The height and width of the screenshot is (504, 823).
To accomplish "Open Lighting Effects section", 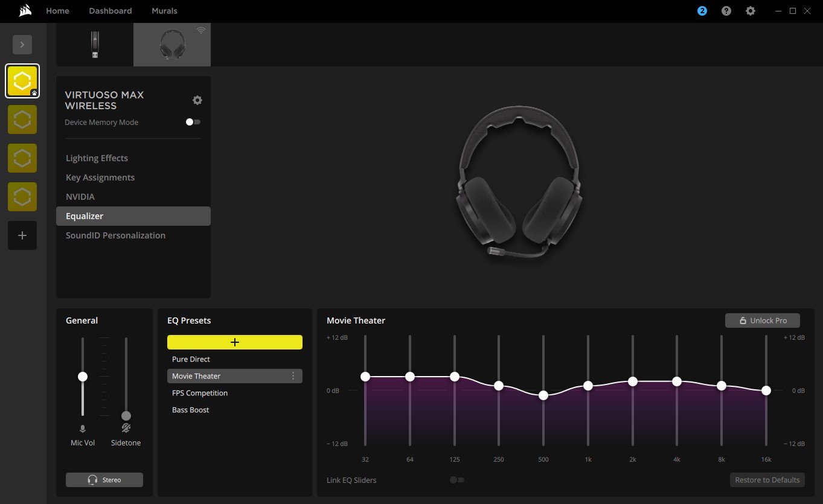I will [x=133, y=158].
